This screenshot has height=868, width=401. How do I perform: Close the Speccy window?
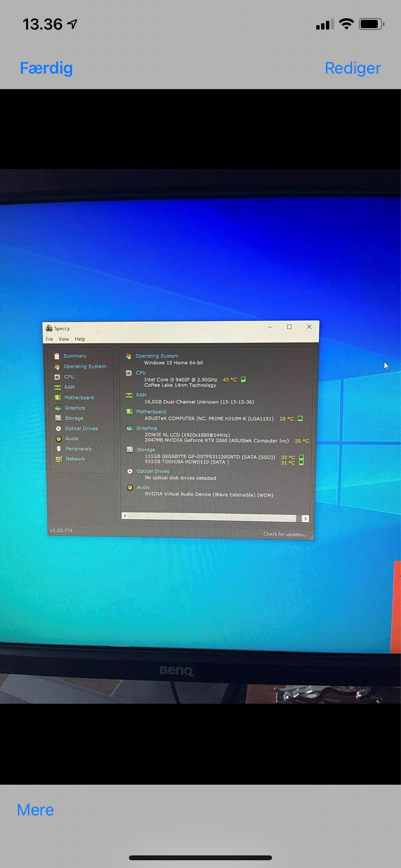(309, 327)
